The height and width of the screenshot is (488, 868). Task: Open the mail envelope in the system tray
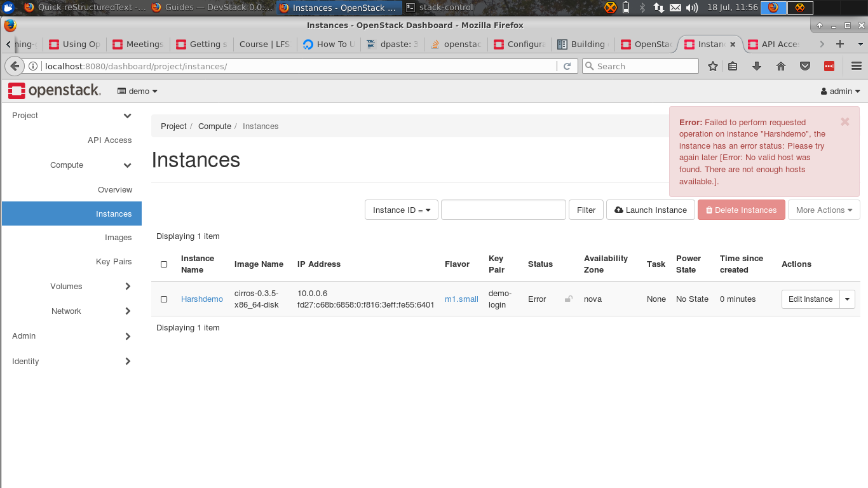tap(676, 8)
